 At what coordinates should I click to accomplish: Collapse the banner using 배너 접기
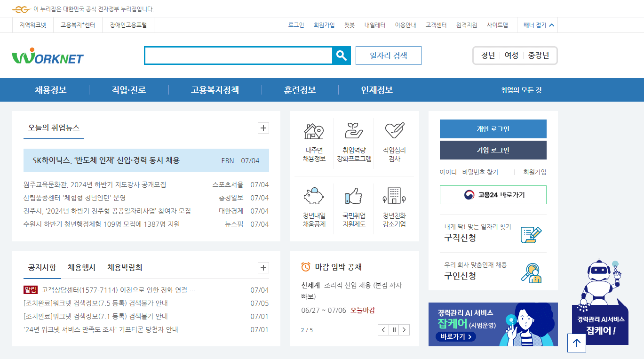[536, 25]
